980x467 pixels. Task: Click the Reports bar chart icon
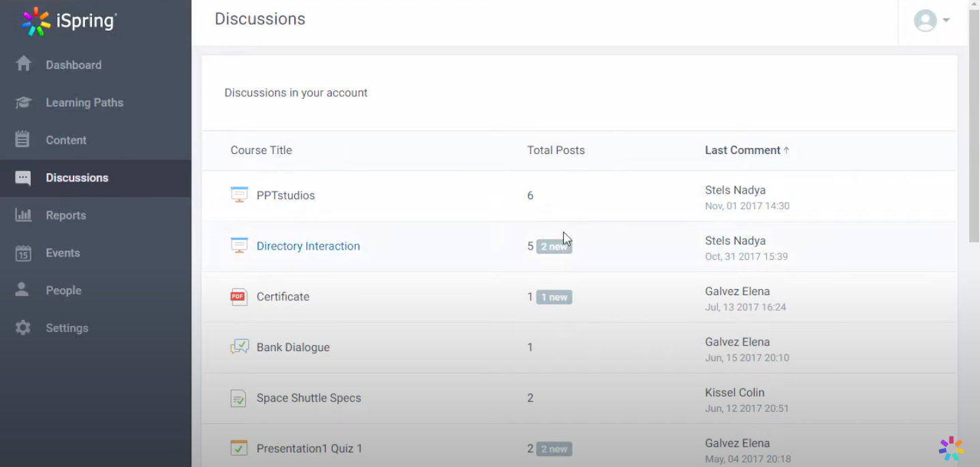[23, 215]
